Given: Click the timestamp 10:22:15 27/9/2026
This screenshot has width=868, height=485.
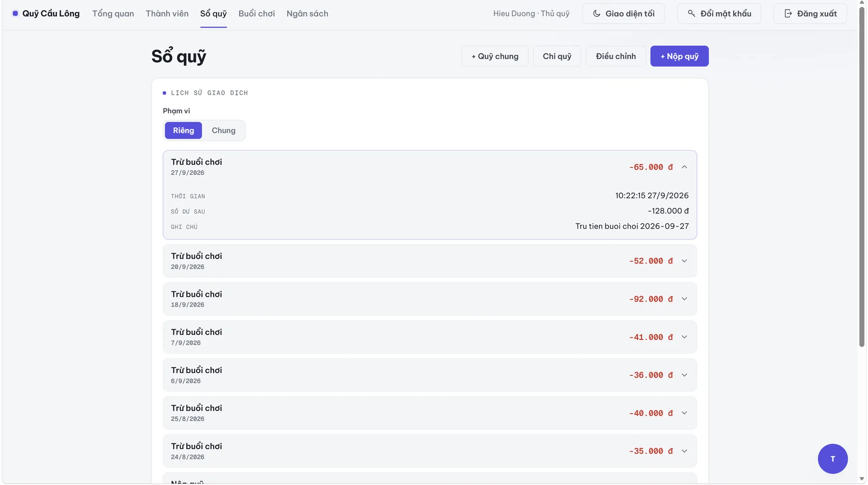Looking at the screenshot, I should 652,195.
